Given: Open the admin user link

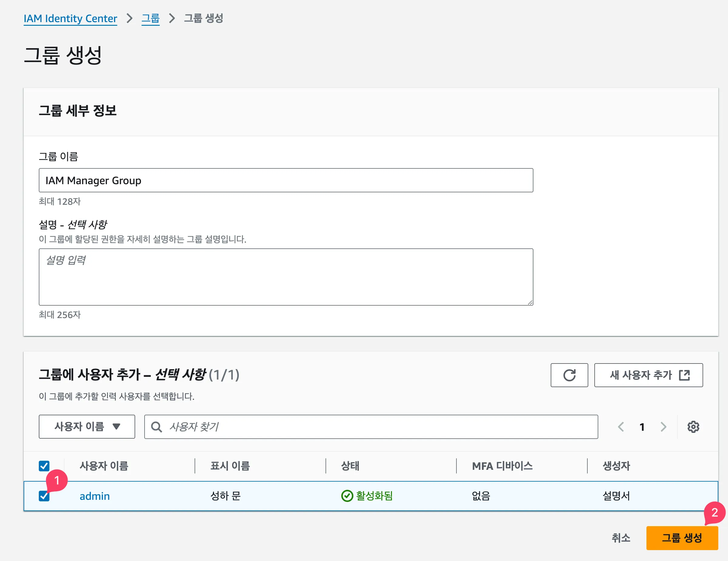Looking at the screenshot, I should [x=95, y=496].
